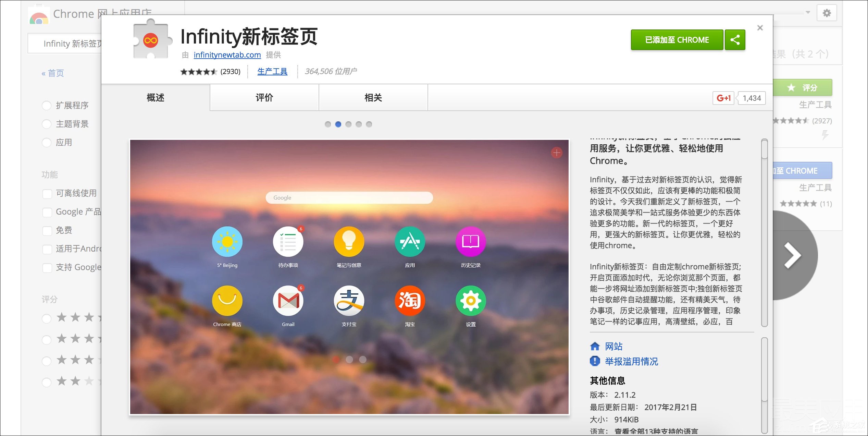Enable the 可离线使用 checkbox
Image resolution: width=868 pixels, height=436 pixels.
point(47,194)
